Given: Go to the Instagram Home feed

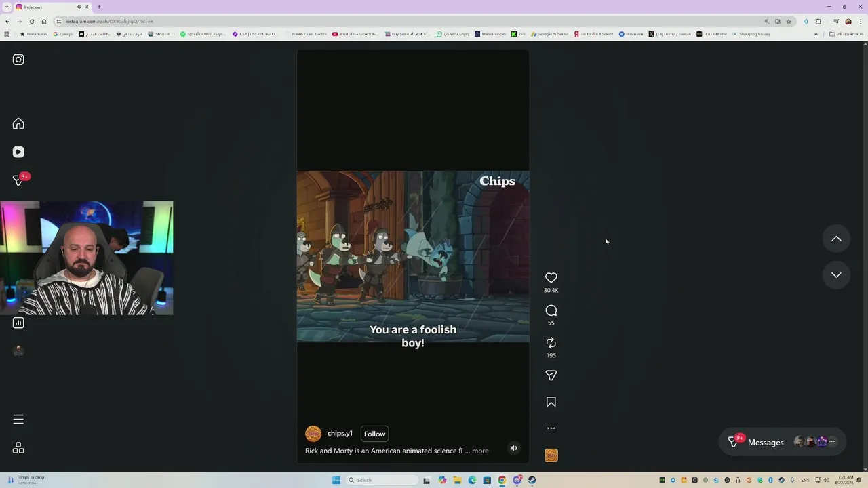Looking at the screenshot, I should [x=18, y=123].
